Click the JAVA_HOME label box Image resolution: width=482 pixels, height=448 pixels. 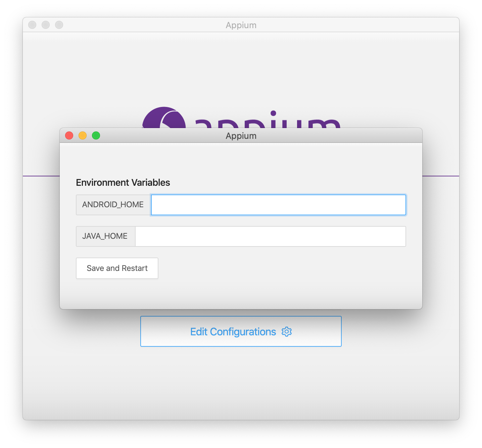coord(106,236)
